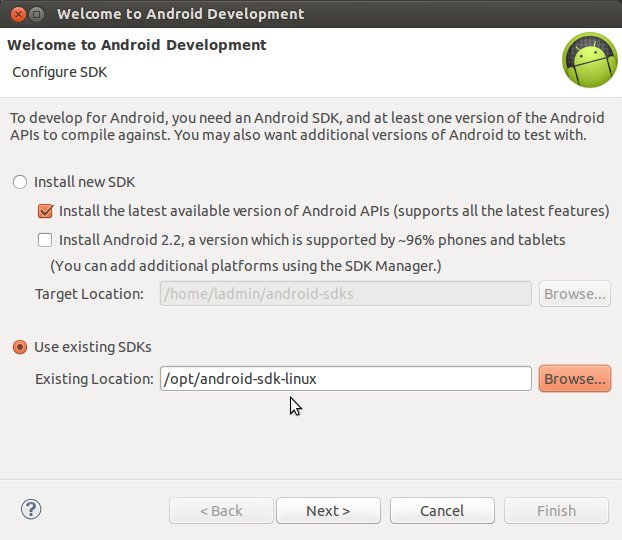Close the Welcome to Android Development window

coord(18,14)
